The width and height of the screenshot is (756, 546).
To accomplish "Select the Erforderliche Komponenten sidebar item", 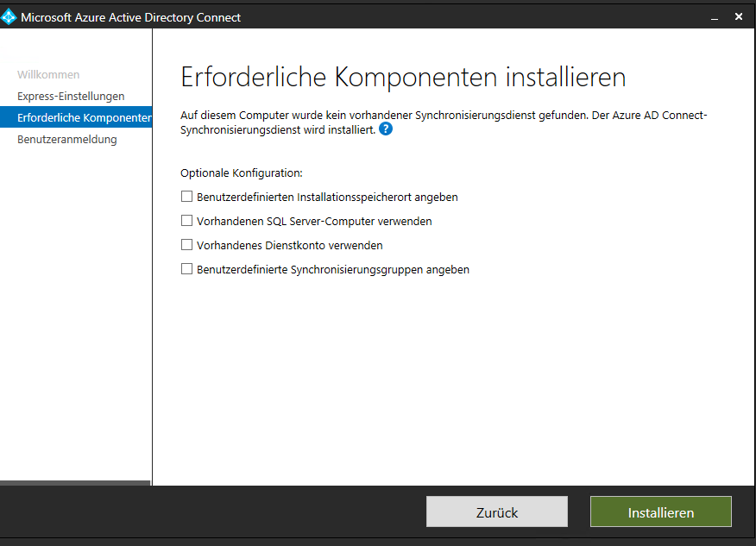I will point(76,117).
